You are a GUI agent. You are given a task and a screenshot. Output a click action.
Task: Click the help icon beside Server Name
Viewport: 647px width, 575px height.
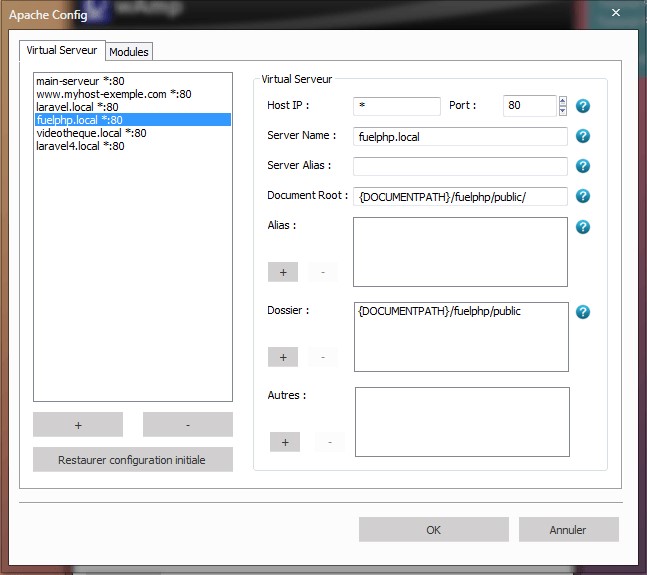point(583,136)
